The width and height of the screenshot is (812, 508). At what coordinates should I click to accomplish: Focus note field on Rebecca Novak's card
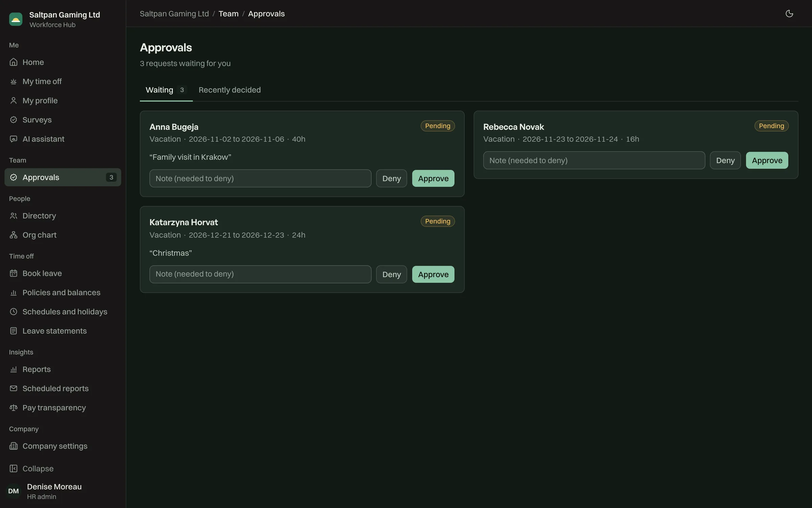[x=594, y=160]
